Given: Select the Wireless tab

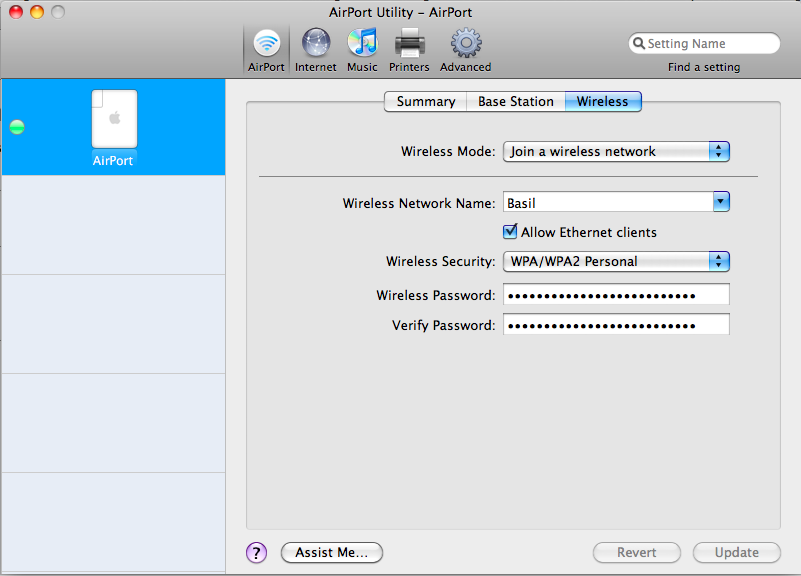Looking at the screenshot, I should pos(603,102).
